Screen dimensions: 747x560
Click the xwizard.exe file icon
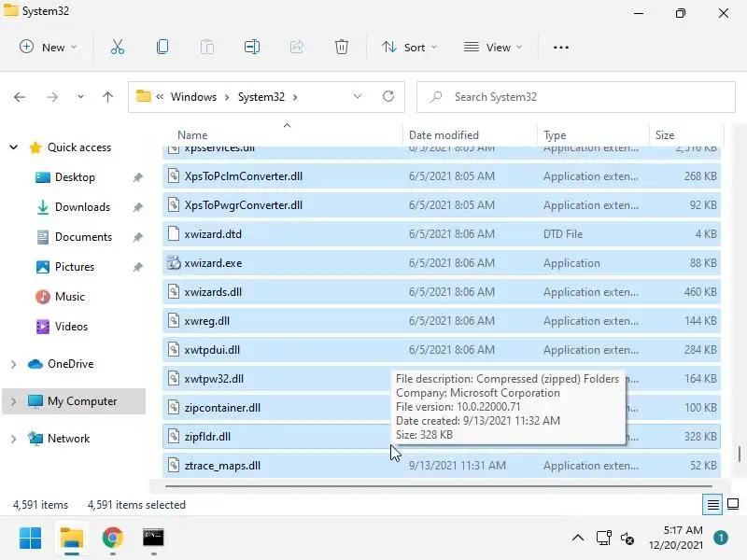[174, 263]
